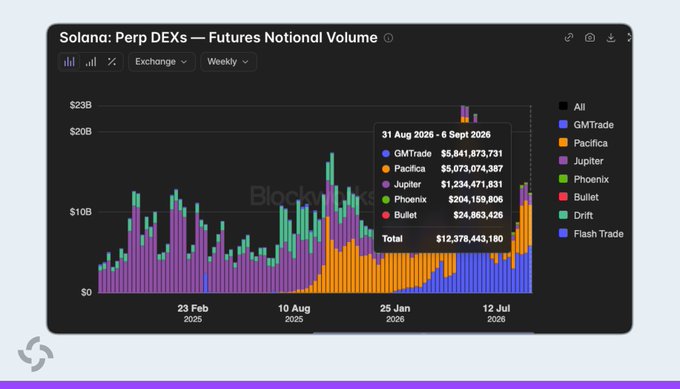Click the 12 Jul 2026 axis label
680x389 pixels.
(x=496, y=313)
